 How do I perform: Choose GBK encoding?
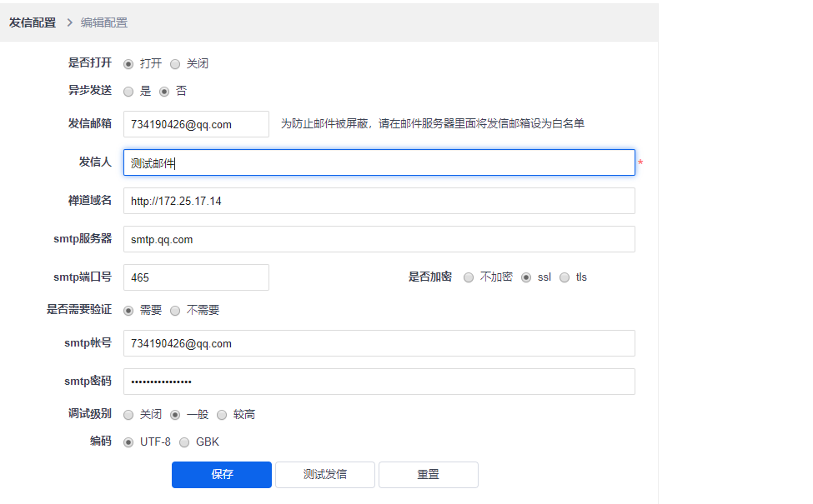184,442
